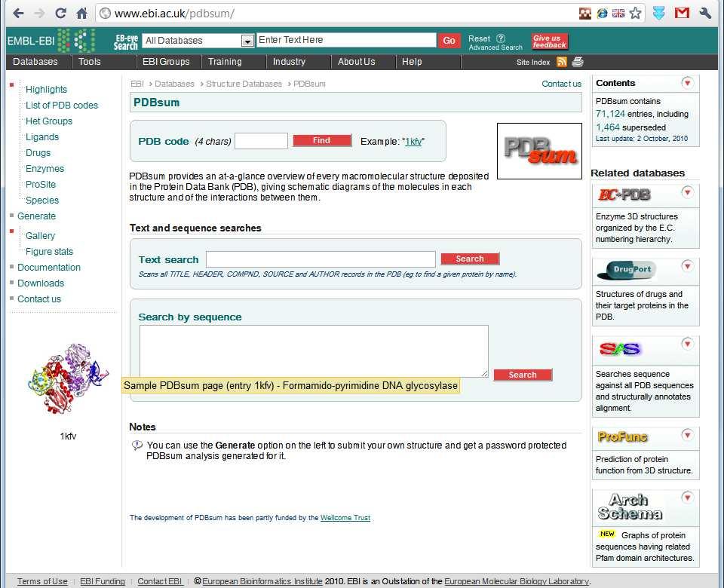Screen dimensions: 724x588
Task: Open the Industry menu
Action: pyautogui.click(x=289, y=62)
